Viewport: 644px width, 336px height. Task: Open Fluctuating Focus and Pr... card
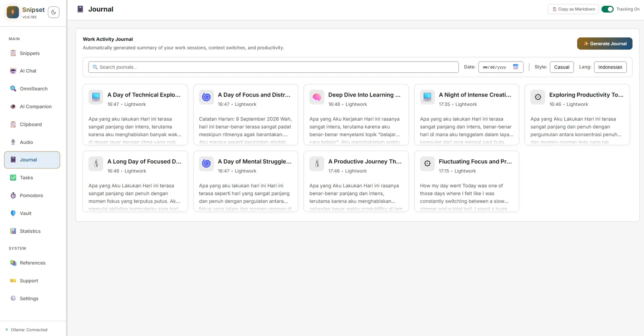point(466,181)
